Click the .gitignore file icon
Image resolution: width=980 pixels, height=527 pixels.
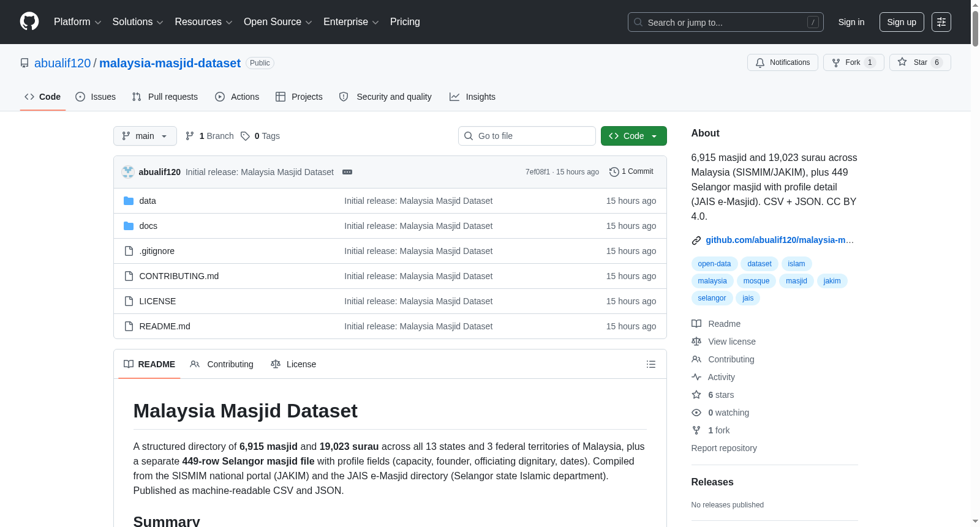[x=129, y=251]
